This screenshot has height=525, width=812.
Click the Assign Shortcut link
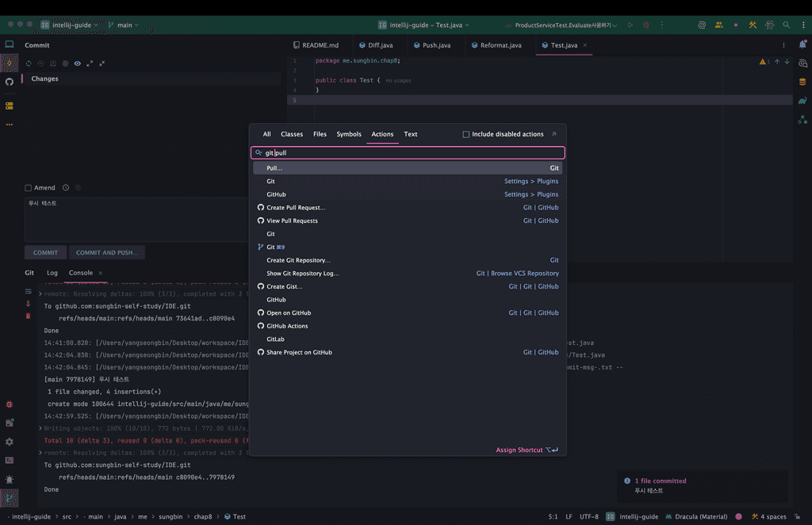tap(519, 450)
